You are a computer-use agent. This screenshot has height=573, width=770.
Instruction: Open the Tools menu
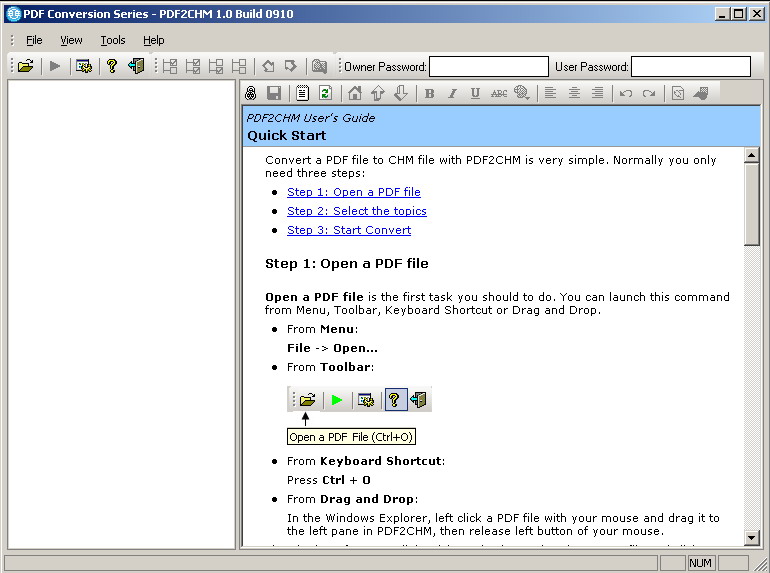(113, 40)
